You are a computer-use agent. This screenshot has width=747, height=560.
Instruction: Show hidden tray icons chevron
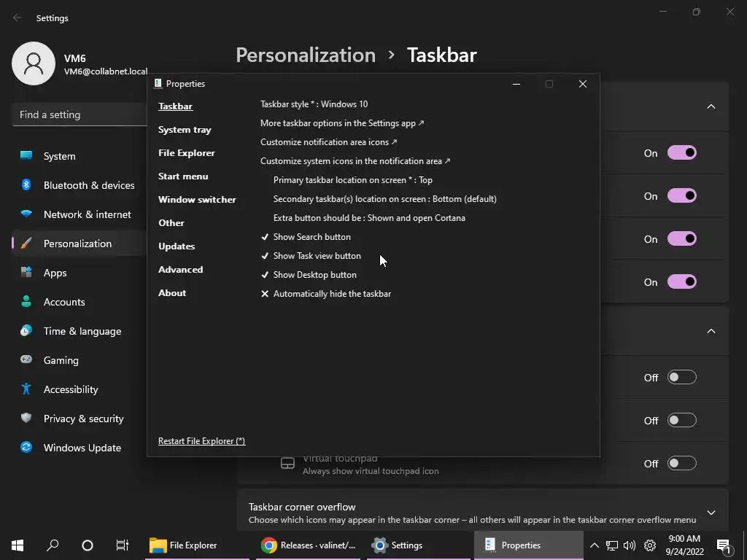(594, 545)
